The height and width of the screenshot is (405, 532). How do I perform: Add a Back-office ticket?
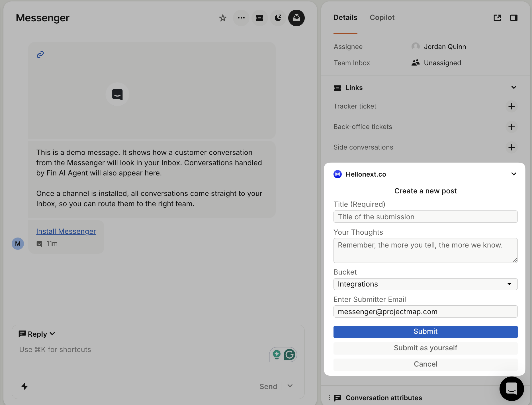pyautogui.click(x=511, y=127)
